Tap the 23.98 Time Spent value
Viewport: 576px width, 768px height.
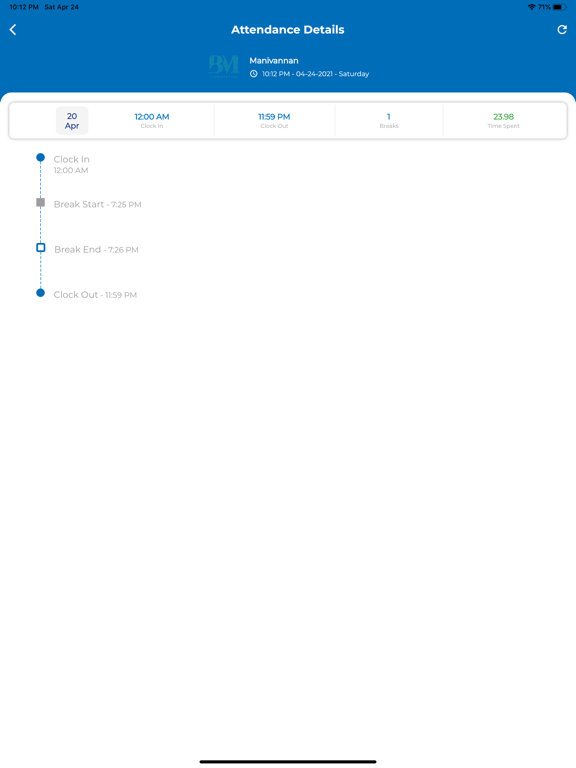click(x=504, y=117)
